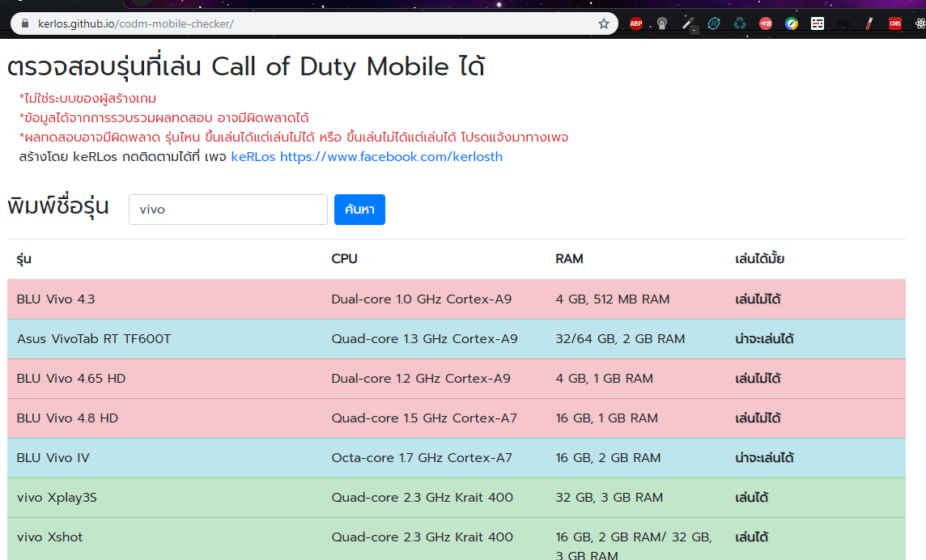The height and width of the screenshot is (560, 926).
Task: Click เล่นไม่ได้ status for BLU Vivo 4.8 HD
Action: tap(758, 418)
